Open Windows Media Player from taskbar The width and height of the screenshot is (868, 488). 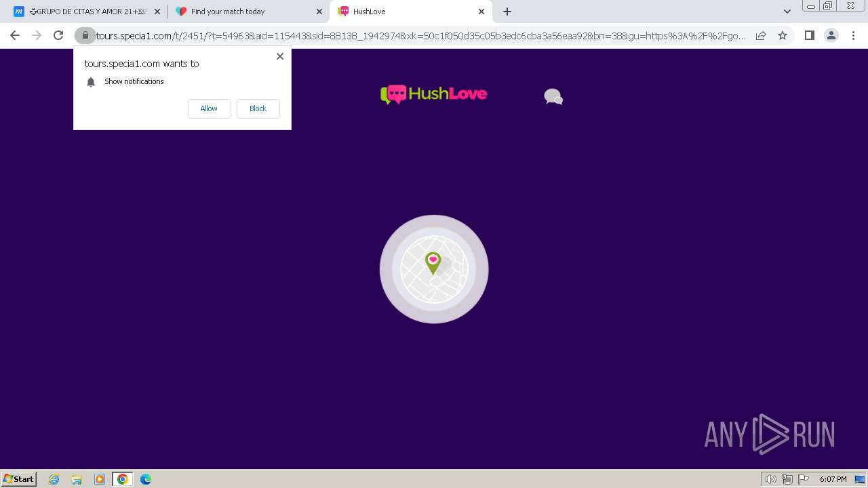pyautogui.click(x=100, y=479)
